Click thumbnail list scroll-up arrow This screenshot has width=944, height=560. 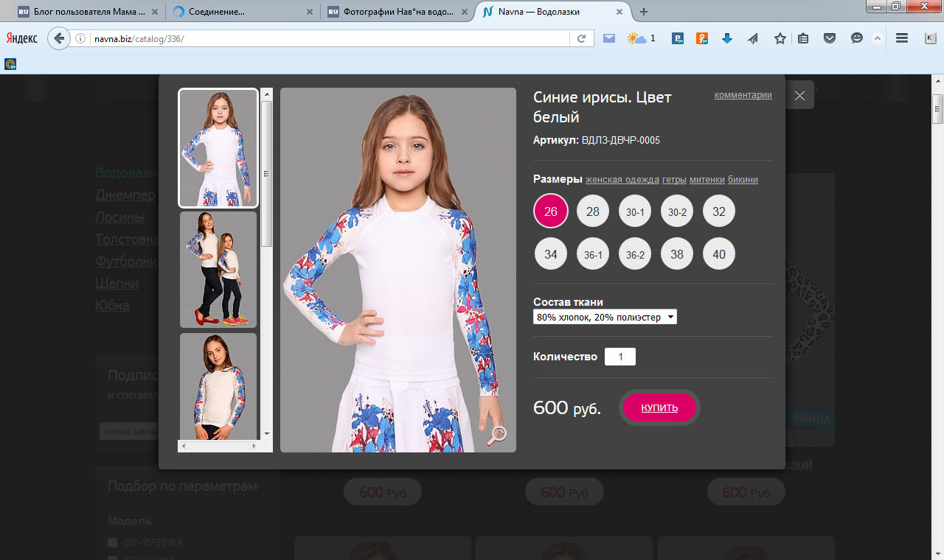[267, 94]
